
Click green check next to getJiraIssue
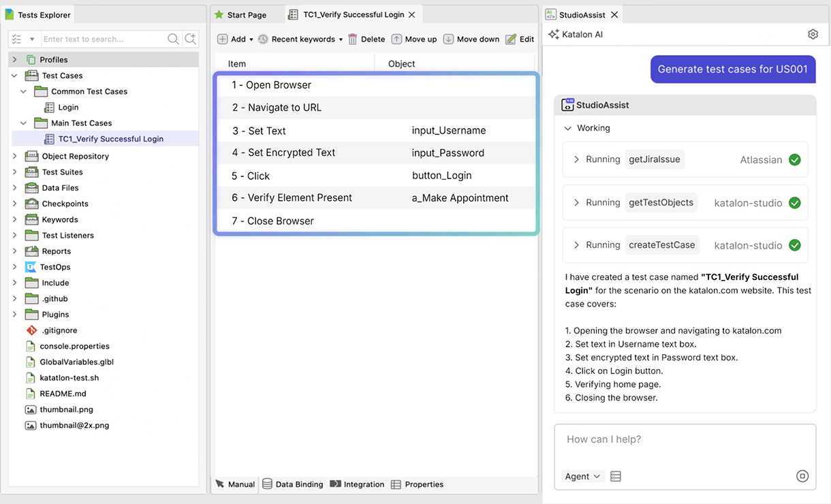pos(794,160)
